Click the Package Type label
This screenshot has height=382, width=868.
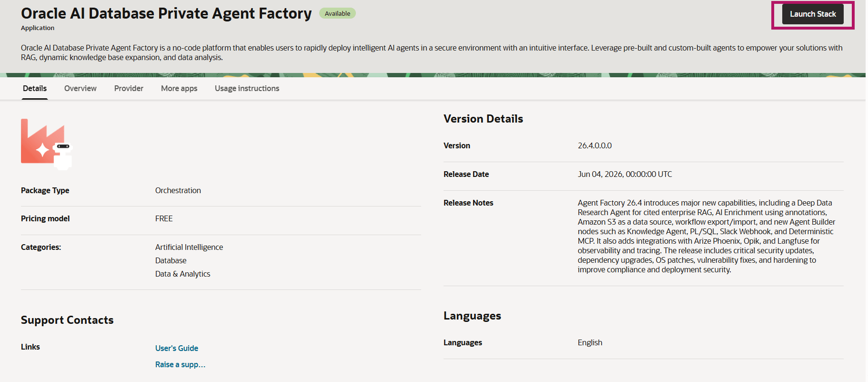[x=45, y=190]
